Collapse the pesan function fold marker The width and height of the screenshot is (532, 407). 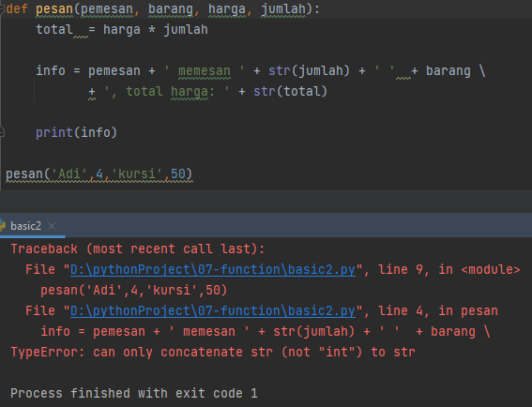(x=2, y=8)
